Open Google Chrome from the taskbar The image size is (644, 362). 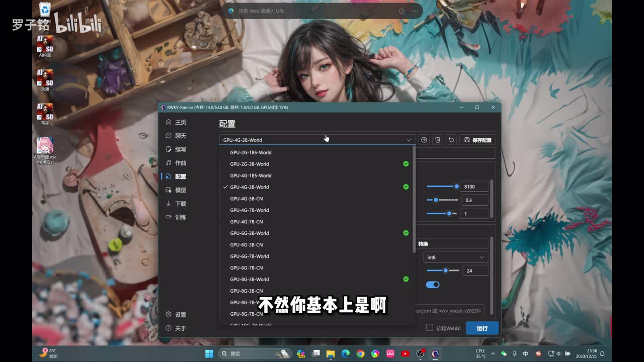point(360,354)
